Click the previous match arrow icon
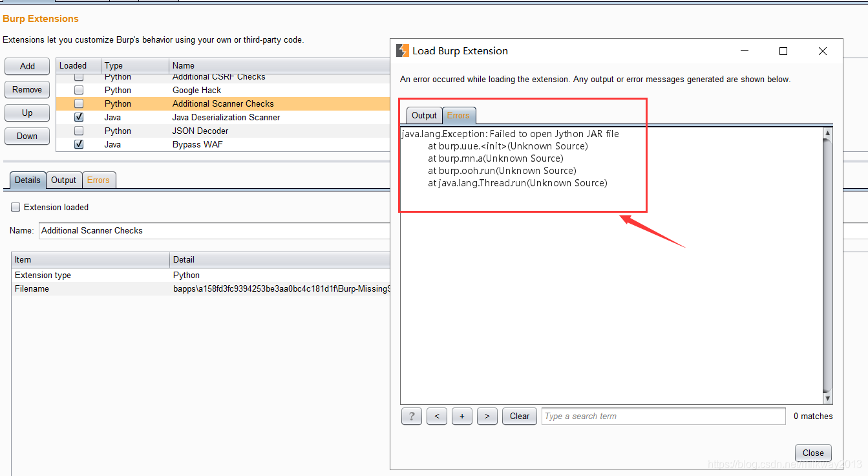The width and height of the screenshot is (868, 476). [x=436, y=416]
